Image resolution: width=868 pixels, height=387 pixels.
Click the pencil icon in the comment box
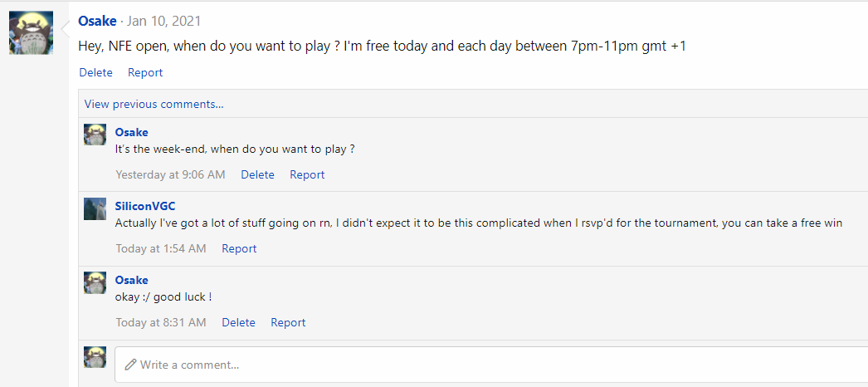point(130,365)
